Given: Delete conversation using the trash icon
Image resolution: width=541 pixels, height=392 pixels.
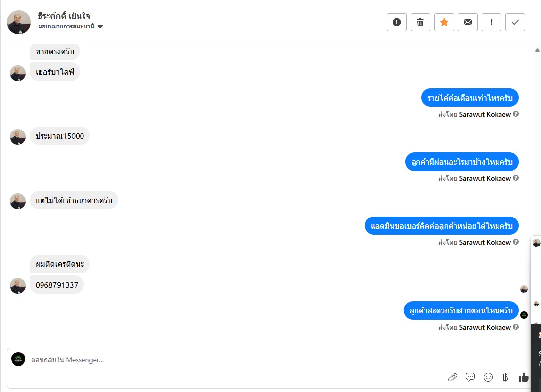Looking at the screenshot, I should [420, 22].
